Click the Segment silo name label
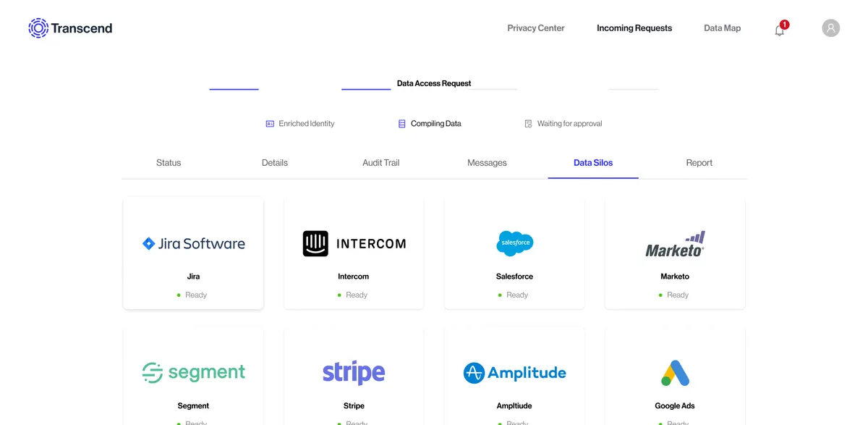 tap(193, 406)
